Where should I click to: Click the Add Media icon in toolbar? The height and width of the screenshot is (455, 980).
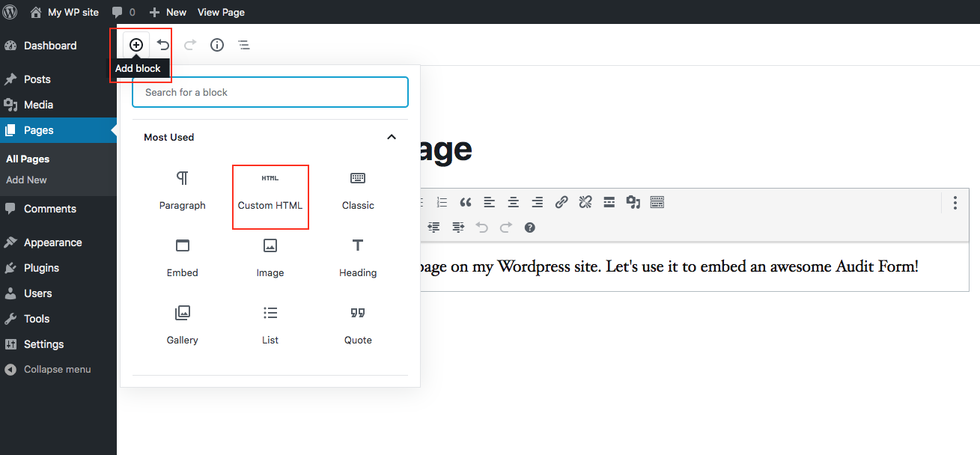633,202
